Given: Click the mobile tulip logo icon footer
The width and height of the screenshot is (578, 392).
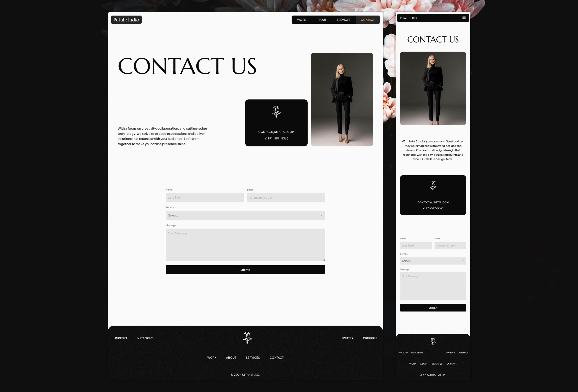Looking at the screenshot, I should point(433,342).
